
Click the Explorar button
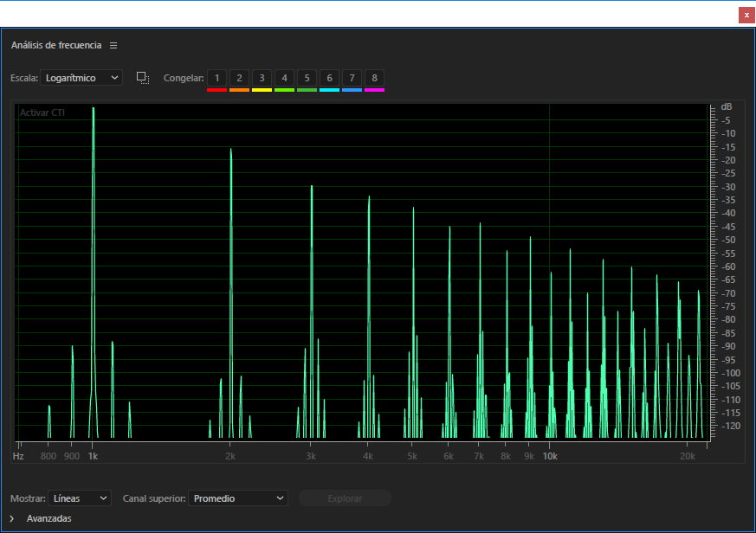(345, 498)
